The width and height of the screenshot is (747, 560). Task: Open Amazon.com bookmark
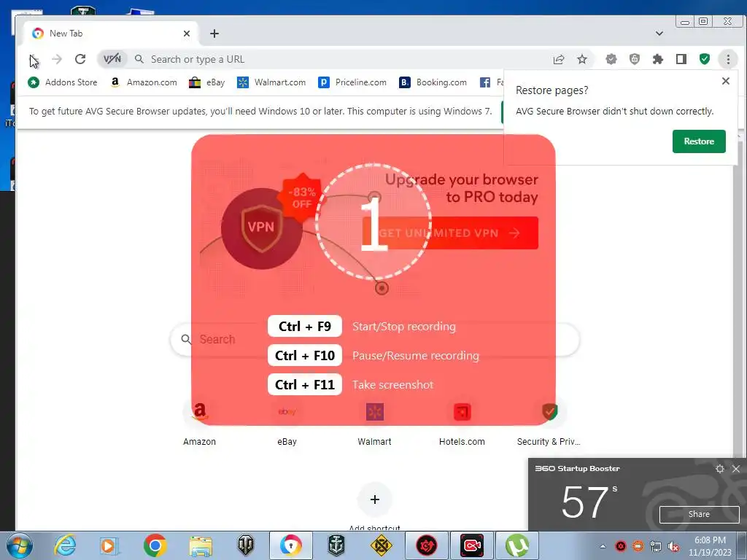click(144, 82)
